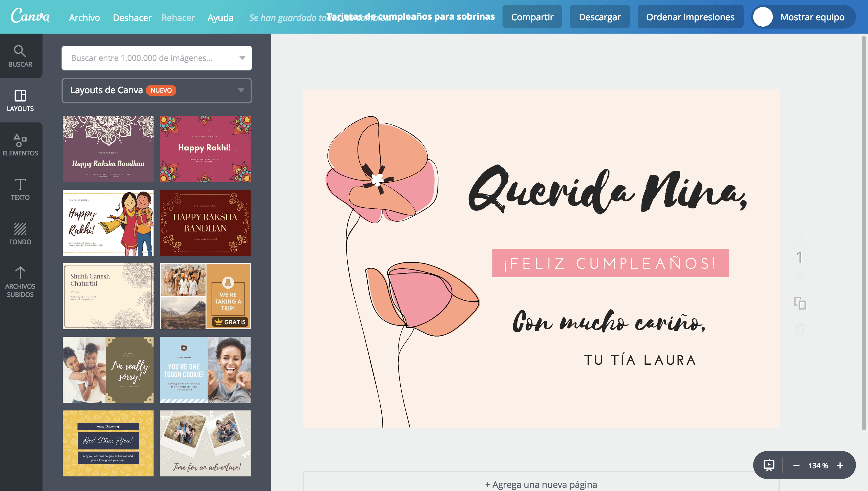The width and height of the screenshot is (868, 491).
Task: Select the Shubh Ganesh Chaturthi layout
Action: pos(108,296)
